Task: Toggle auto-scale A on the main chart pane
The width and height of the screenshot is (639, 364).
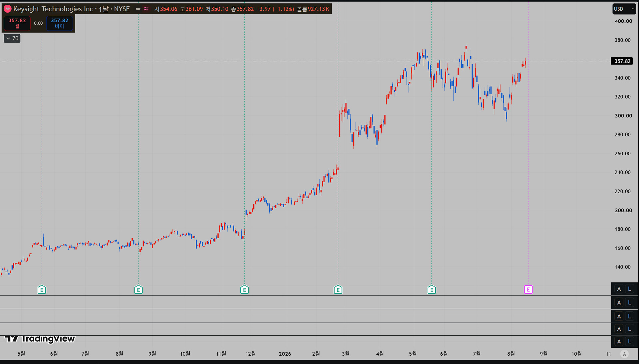Action: [x=619, y=289]
